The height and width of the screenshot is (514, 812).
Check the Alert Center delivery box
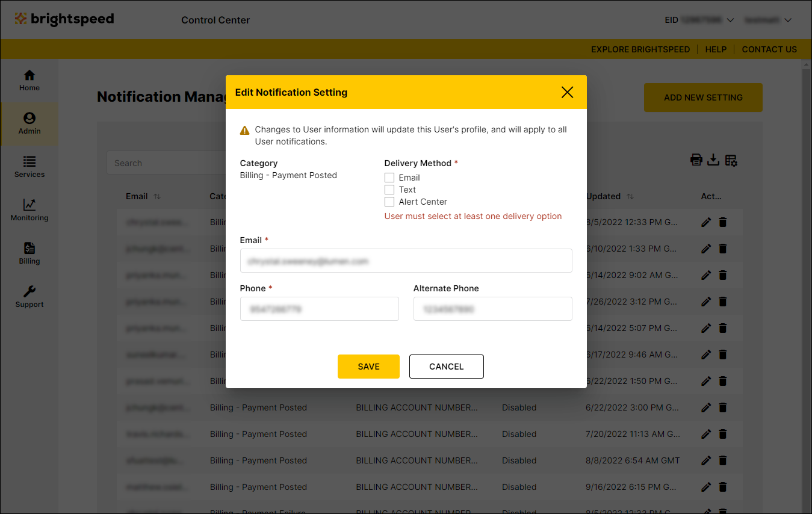coord(389,202)
